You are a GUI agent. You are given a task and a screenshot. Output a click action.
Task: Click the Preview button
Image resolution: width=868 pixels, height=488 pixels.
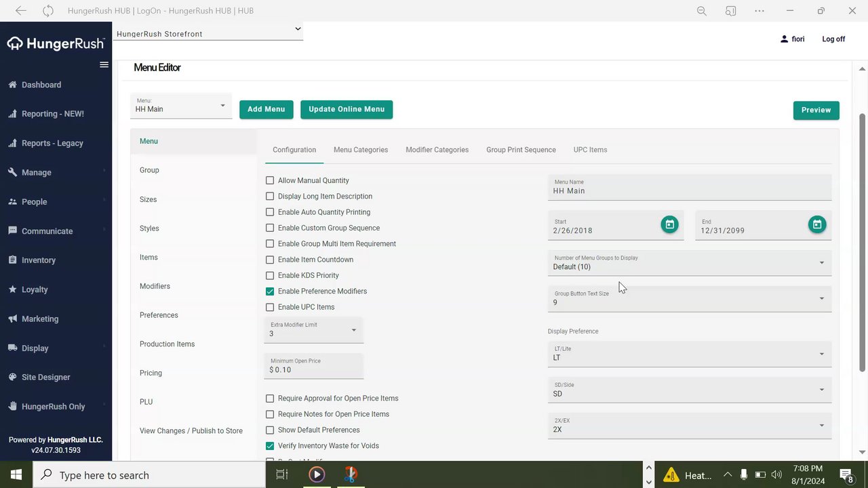pyautogui.click(x=816, y=110)
